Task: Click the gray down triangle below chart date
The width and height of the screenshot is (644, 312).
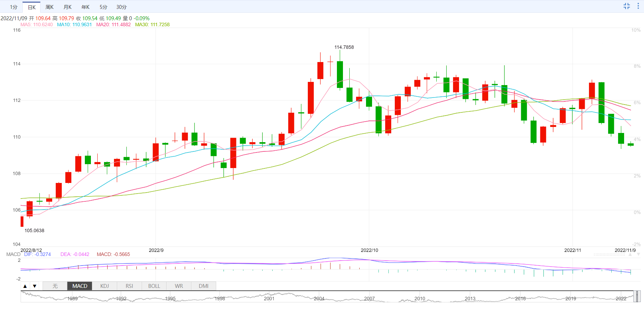Action: tap(638, 255)
